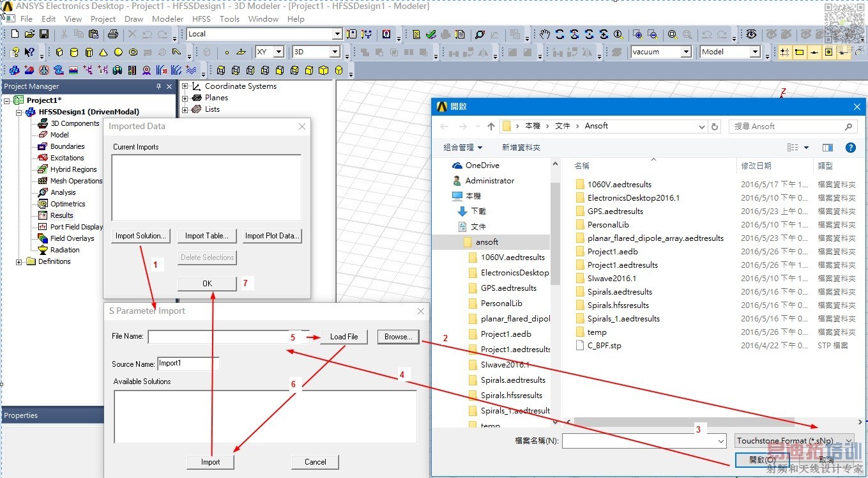This screenshot has height=478, width=868.
Task: Click the pin icon in Project Manager
Action: 158,86
